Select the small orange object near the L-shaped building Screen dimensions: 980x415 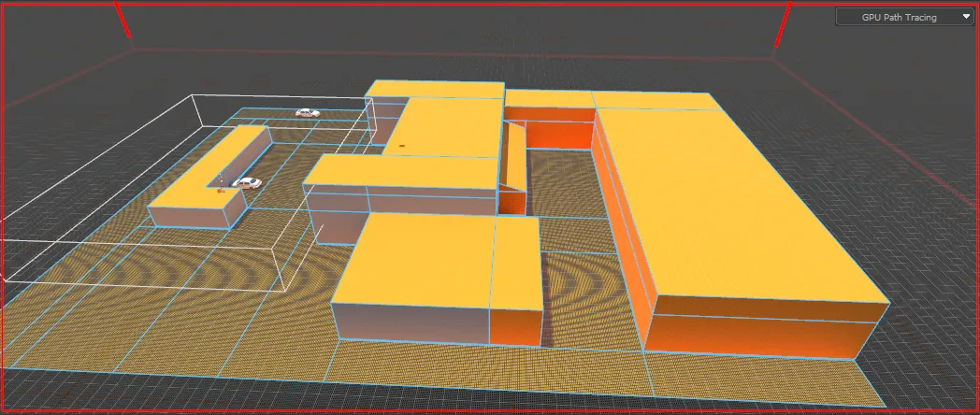click(219, 191)
